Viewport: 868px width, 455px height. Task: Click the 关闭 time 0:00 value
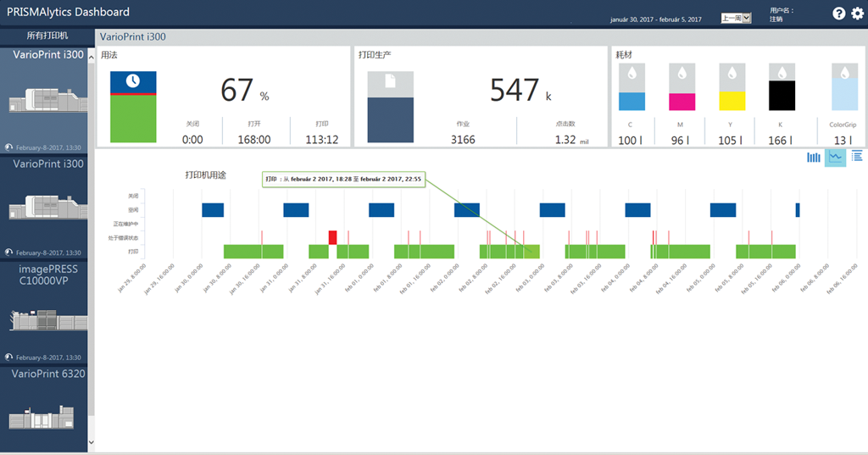[192, 140]
